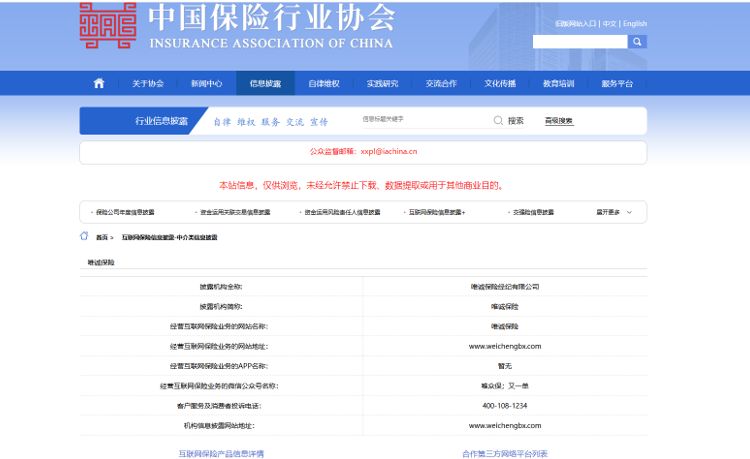Open the 关于协会 menu
750x459 pixels.
coord(148,83)
